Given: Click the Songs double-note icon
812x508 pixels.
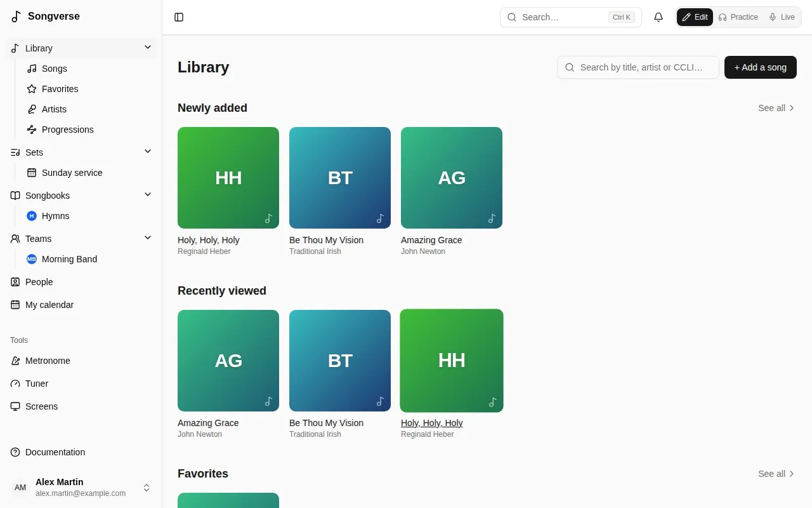Looking at the screenshot, I should point(32,69).
